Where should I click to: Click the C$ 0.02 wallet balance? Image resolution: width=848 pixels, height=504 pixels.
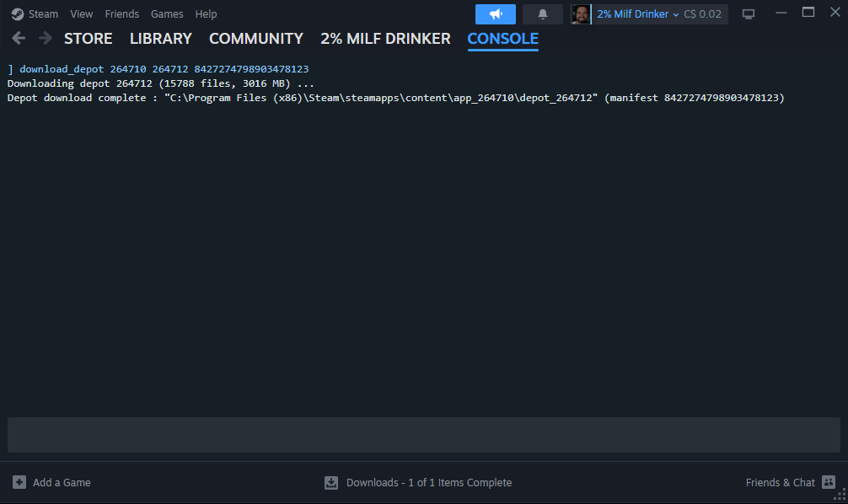(702, 14)
